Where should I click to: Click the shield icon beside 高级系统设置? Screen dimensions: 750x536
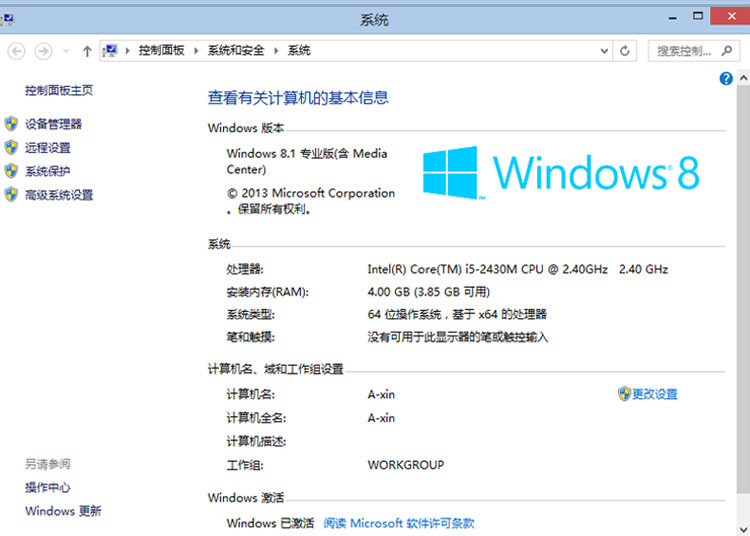coord(11,194)
